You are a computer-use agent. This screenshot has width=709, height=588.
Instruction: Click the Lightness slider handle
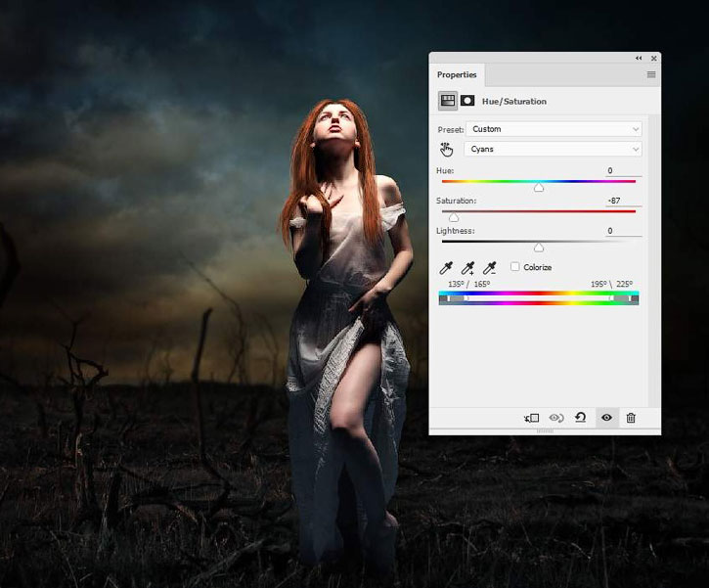(x=539, y=248)
